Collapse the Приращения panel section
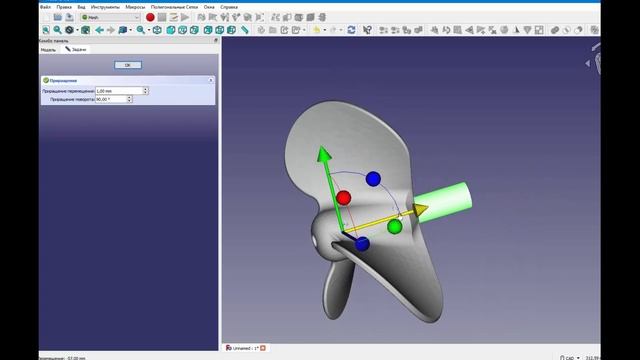640x360 pixels. 211,80
